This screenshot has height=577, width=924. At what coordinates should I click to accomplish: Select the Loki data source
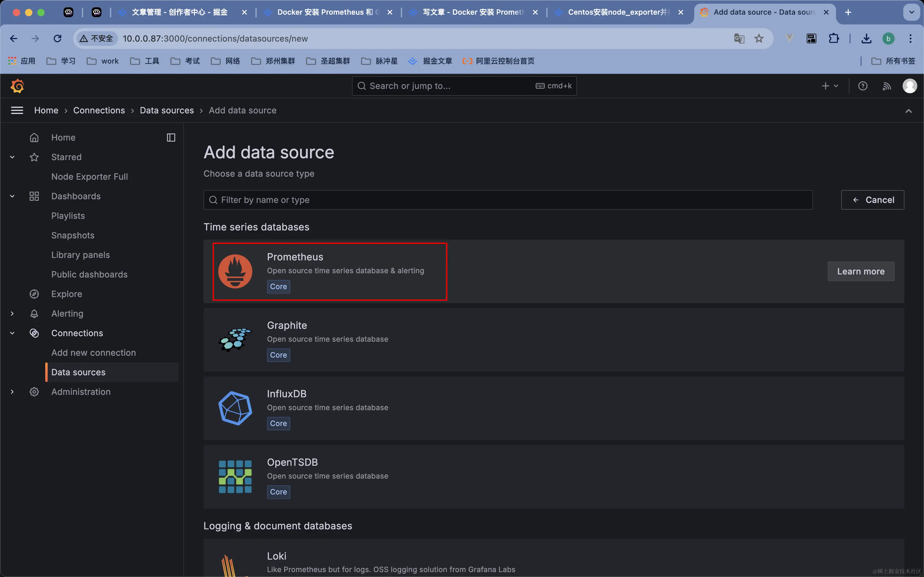click(x=554, y=558)
